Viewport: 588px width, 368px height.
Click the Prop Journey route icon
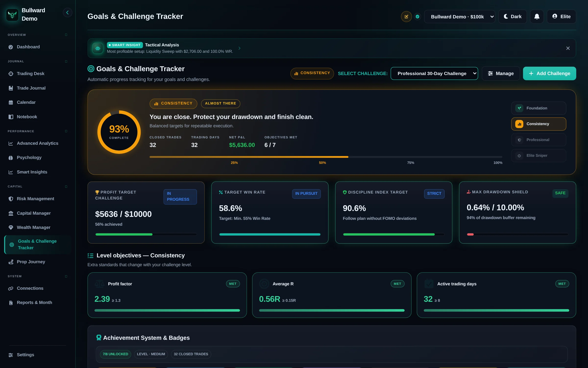coord(11,262)
